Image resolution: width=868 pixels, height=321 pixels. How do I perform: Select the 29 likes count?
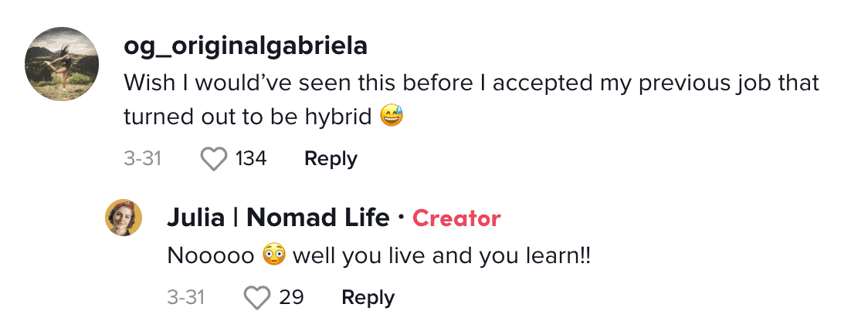(x=291, y=299)
